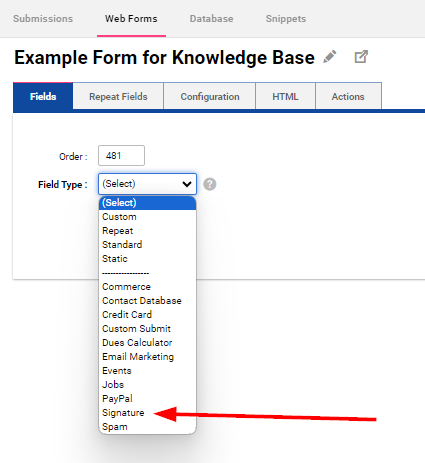Open the Submissions navigation item
The image size is (425, 463).
pyautogui.click(x=43, y=19)
